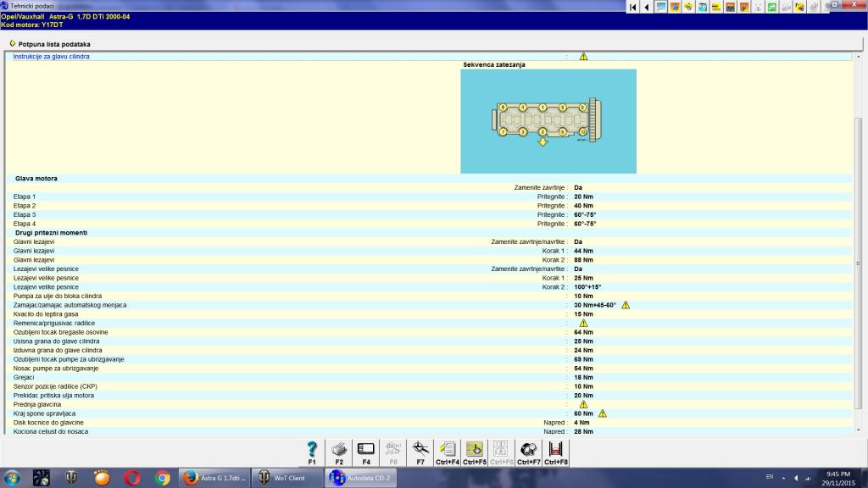Image resolution: width=868 pixels, height=488 pixels.
Task: Launch Google Chrome from the taskbar
Action: [x=162, y=478]
